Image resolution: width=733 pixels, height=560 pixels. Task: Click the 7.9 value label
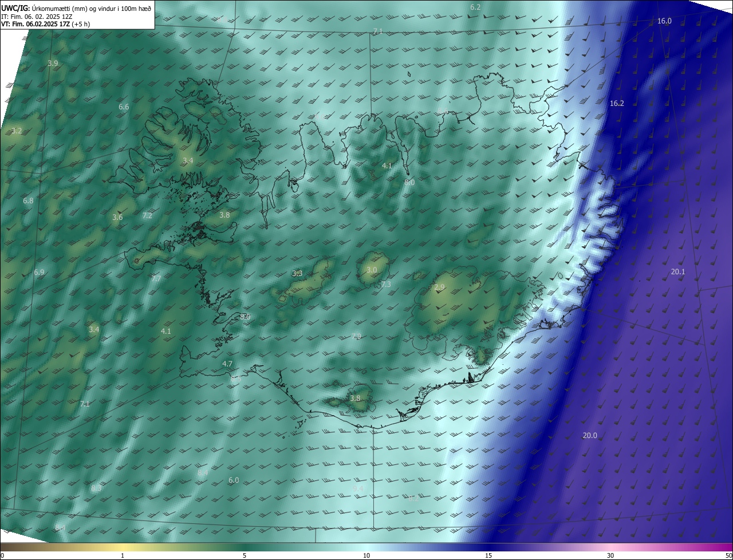[356, 337]
